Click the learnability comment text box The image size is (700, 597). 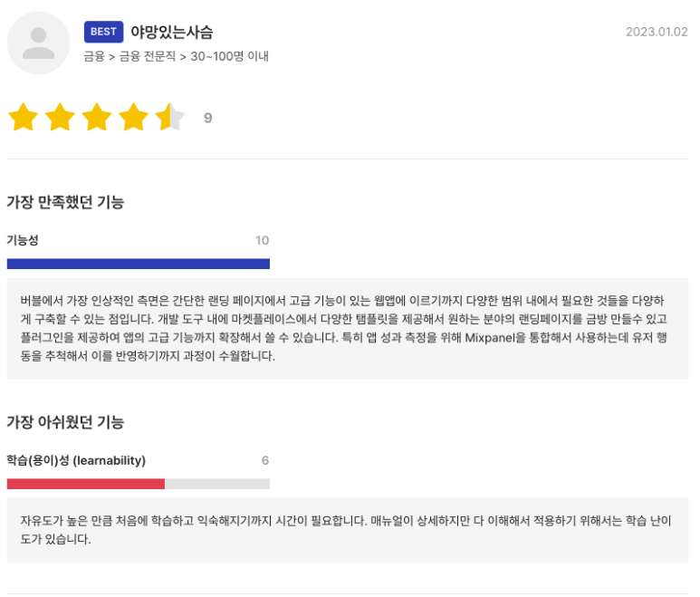[348, 530]
